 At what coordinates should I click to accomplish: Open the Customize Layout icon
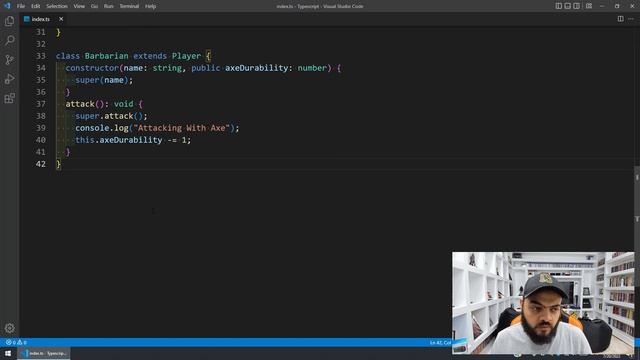click(x=589, y=6)
